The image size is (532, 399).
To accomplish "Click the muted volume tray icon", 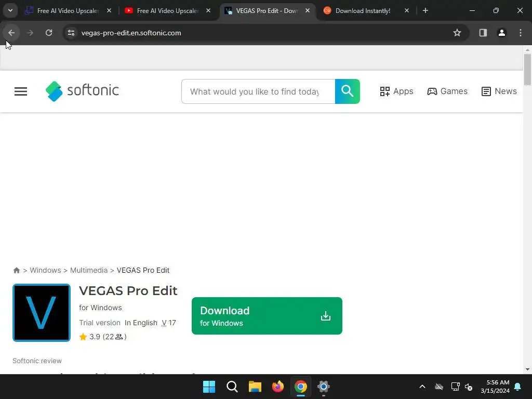I will [469, 387].
